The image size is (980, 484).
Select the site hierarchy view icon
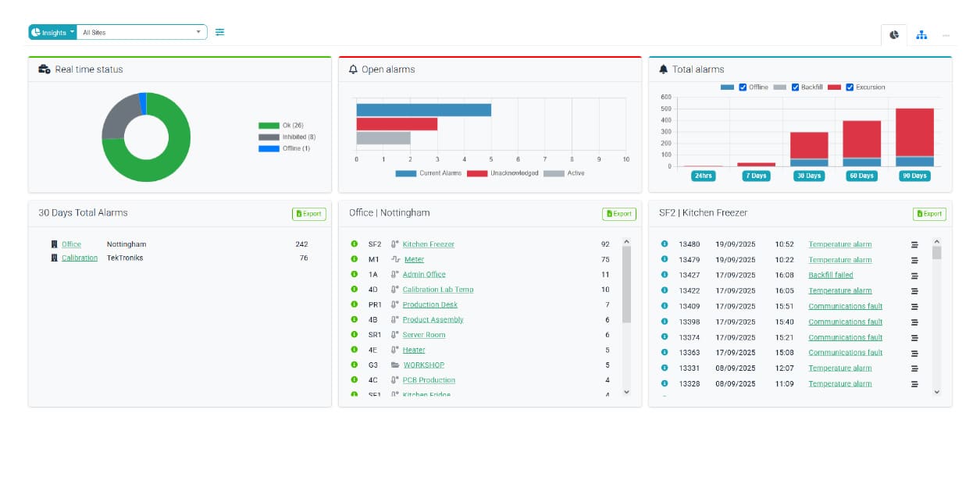point(921,35)
